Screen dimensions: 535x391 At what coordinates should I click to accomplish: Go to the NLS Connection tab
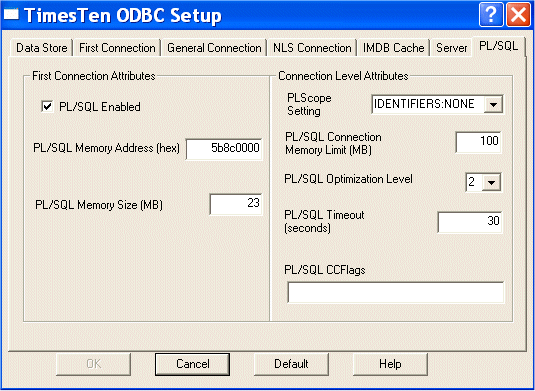312,48
